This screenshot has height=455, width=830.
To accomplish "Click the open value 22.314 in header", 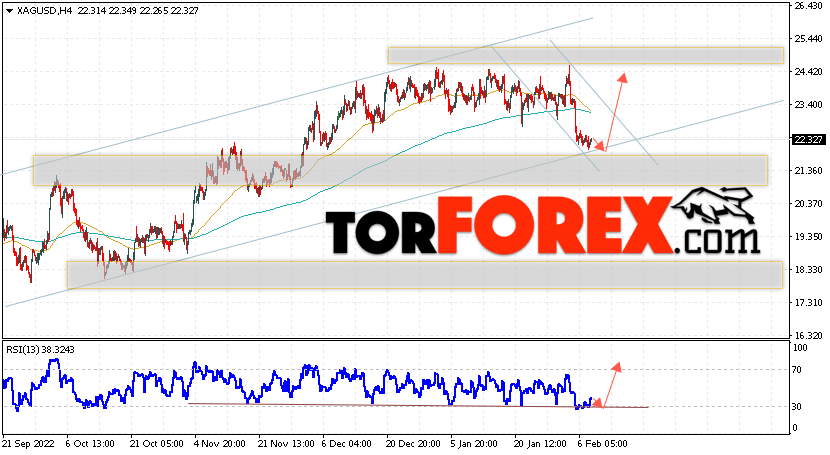I will (91, 11).
